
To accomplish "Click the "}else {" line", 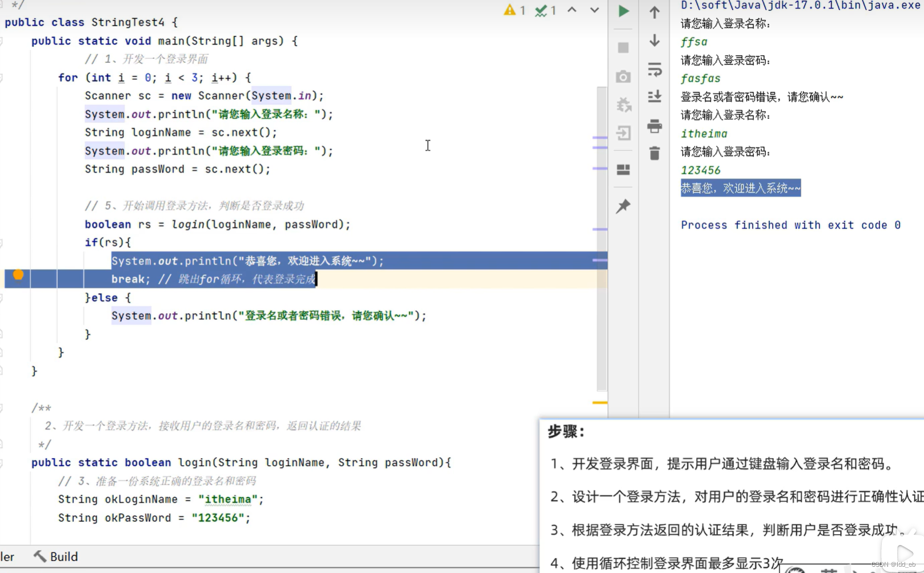I will [107, 298].
